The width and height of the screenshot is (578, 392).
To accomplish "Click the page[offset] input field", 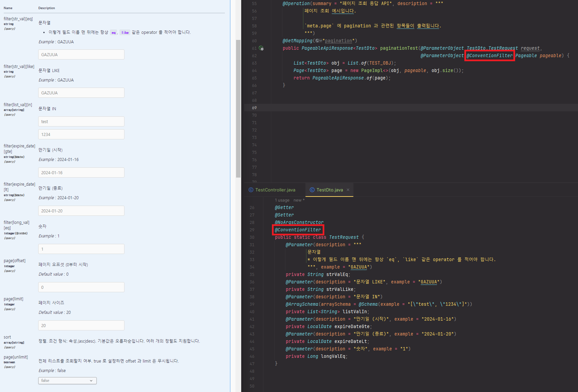I will pyautogui.click(x=81, y=287).
